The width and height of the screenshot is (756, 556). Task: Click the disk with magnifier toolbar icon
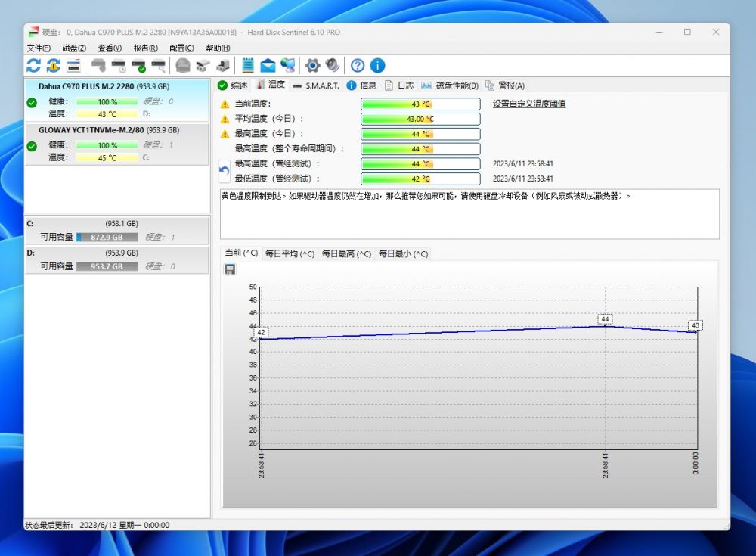pyautogui.click(x=159, y=65)
